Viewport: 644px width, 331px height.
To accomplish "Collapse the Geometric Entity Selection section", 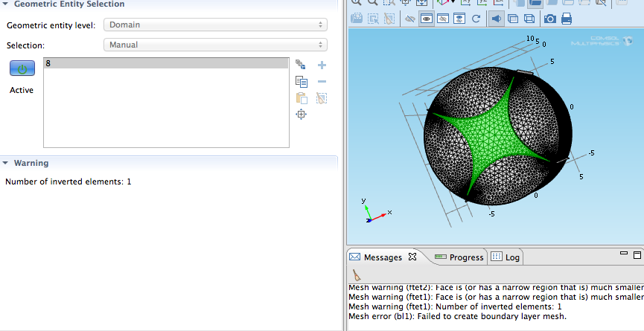I will 5,4.
